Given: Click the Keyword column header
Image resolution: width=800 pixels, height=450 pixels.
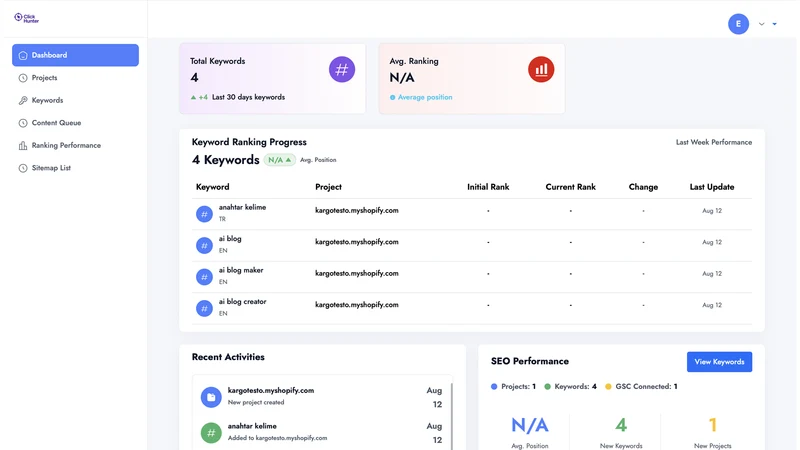Looking at the screenshot, I should pos(213,187).
